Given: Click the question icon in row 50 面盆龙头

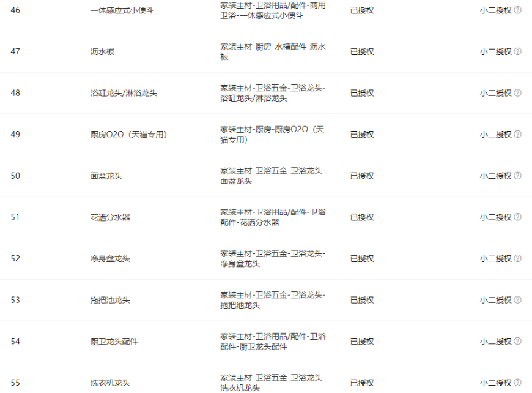Looking at the screenshot, I should point(518,176).
